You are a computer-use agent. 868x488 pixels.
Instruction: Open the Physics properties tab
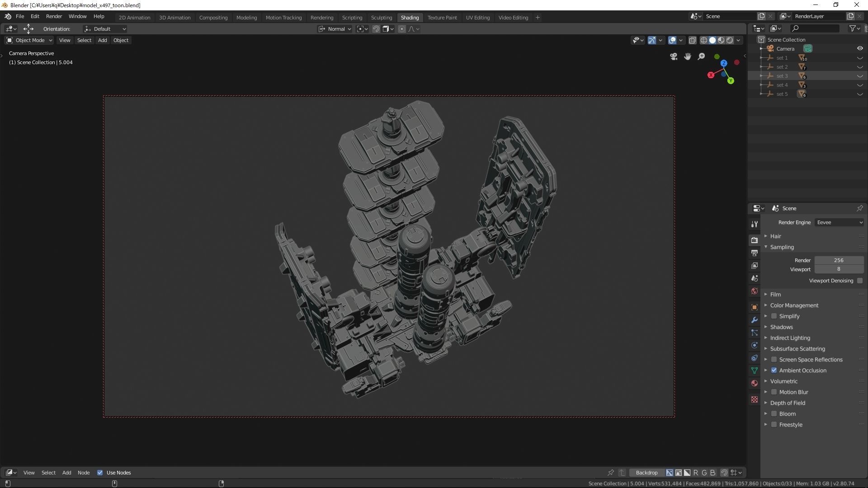pos(754,345)
